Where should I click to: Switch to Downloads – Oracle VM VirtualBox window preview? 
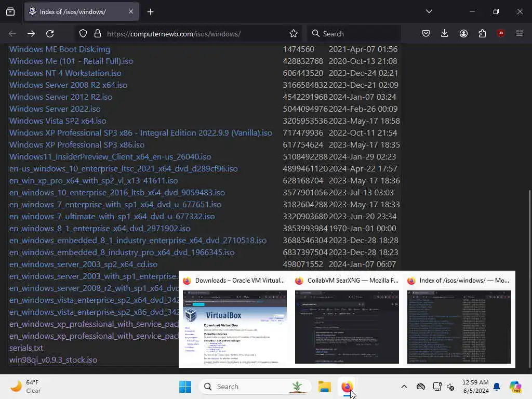[x=235, y=320]
